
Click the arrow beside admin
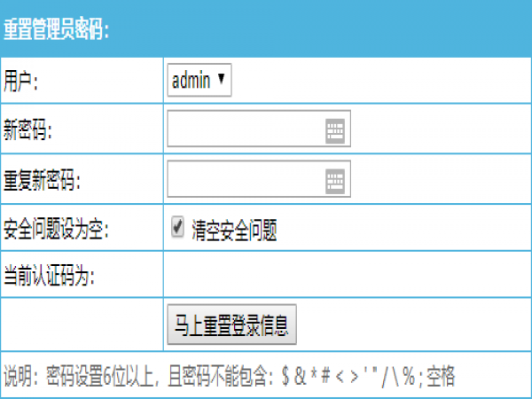tap(222, 81)
